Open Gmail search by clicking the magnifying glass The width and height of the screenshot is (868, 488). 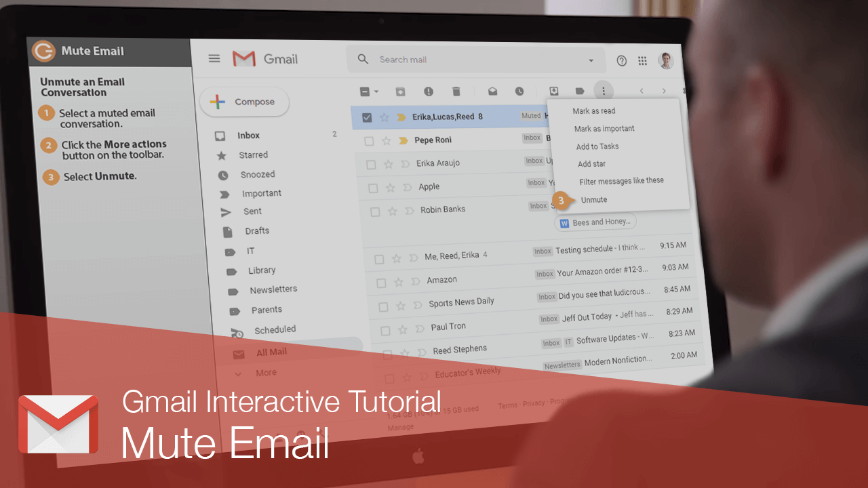pyautogui.click(x=363, y=59)
